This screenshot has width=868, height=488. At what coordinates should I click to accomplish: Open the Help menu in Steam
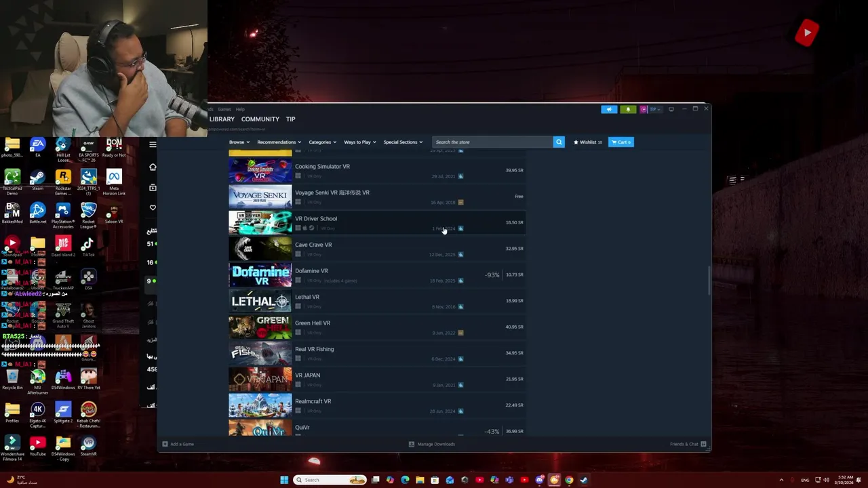point(240,109)
